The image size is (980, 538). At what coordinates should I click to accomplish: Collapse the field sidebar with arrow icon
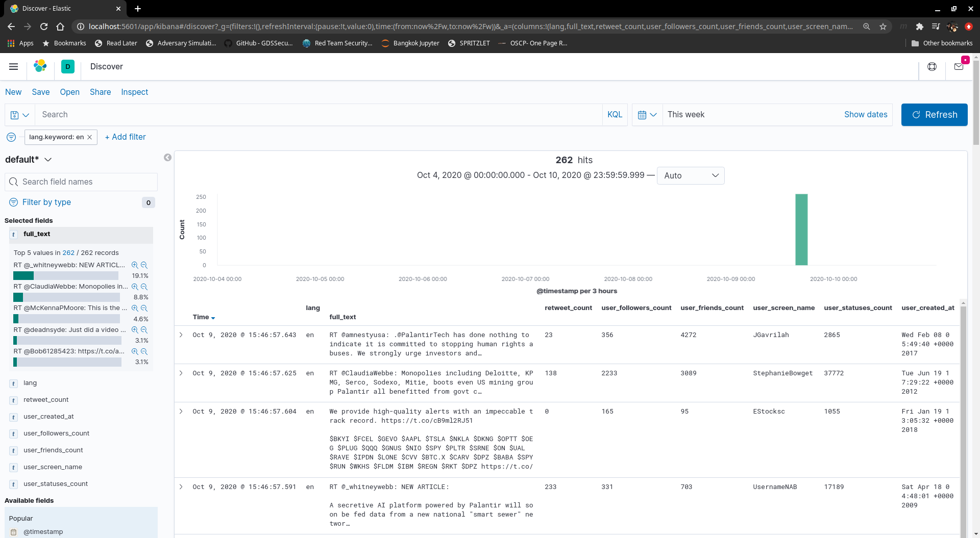167,158
